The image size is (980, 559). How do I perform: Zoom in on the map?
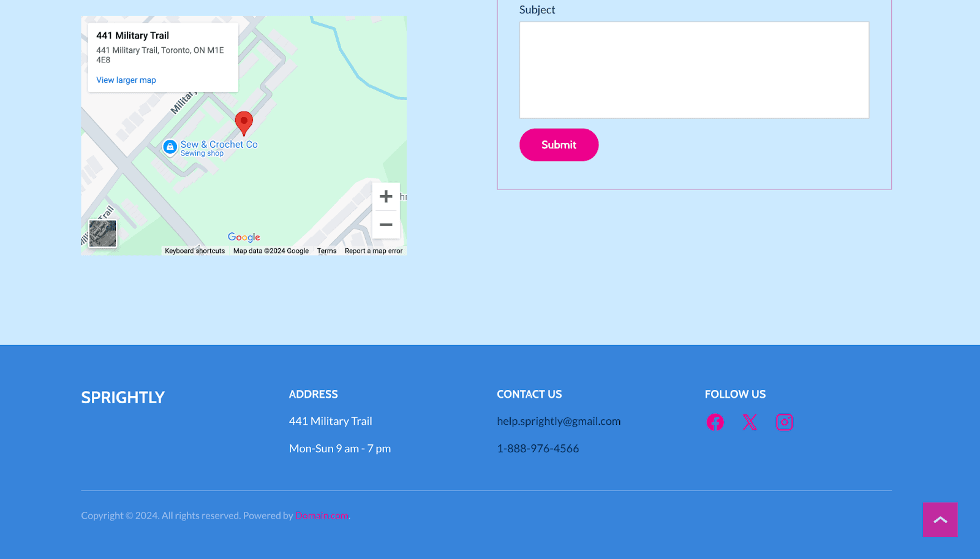point(386,196)
